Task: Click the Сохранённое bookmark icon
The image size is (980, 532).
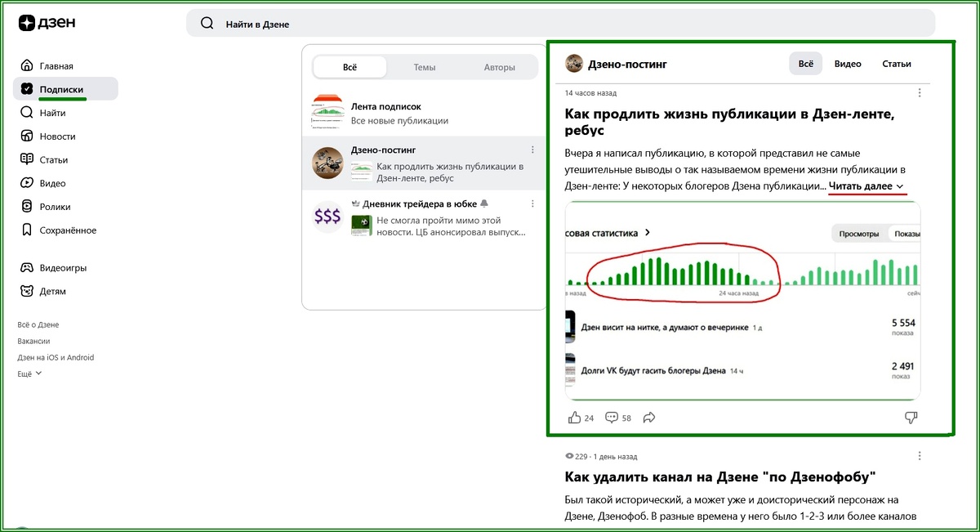Action: click(27, 230)
